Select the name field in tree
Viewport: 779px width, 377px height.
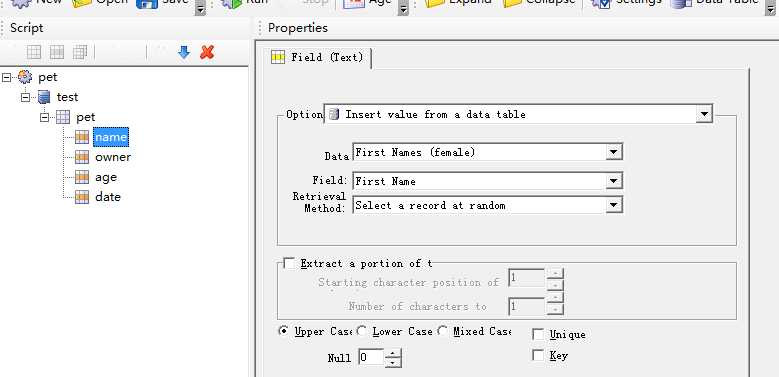pyautogui.click(x=111, y=137)
